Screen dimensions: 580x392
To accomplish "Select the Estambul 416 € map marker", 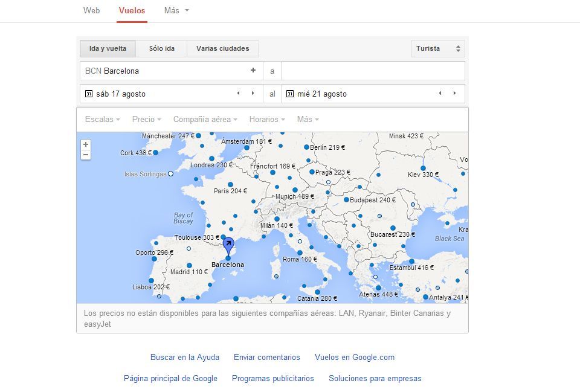I will [411, 262].
